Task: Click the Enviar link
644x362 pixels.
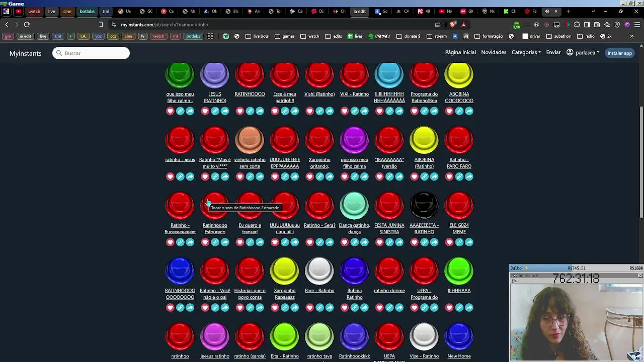Action: click(x=553, y=52)
